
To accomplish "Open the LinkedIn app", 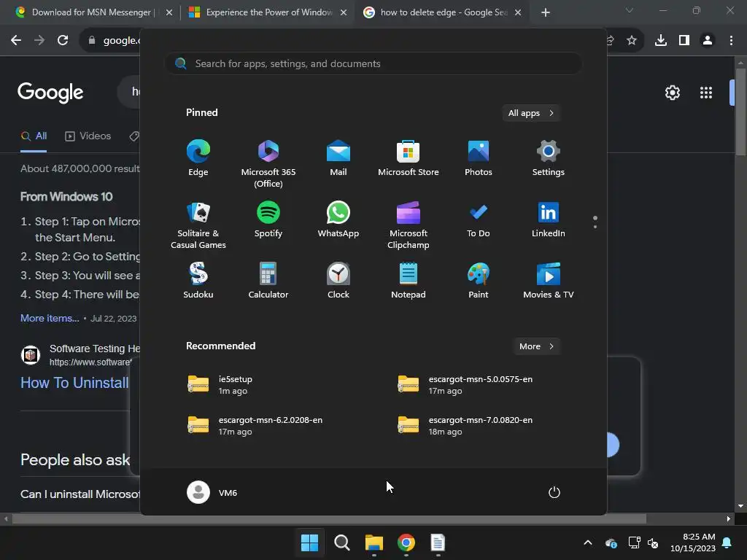I will (549, 219).
